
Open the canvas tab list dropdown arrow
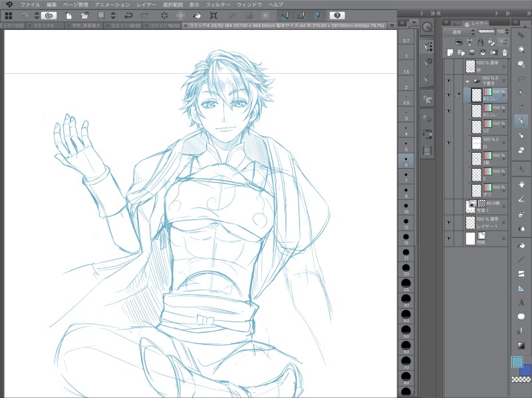click(x=392, y=25)
